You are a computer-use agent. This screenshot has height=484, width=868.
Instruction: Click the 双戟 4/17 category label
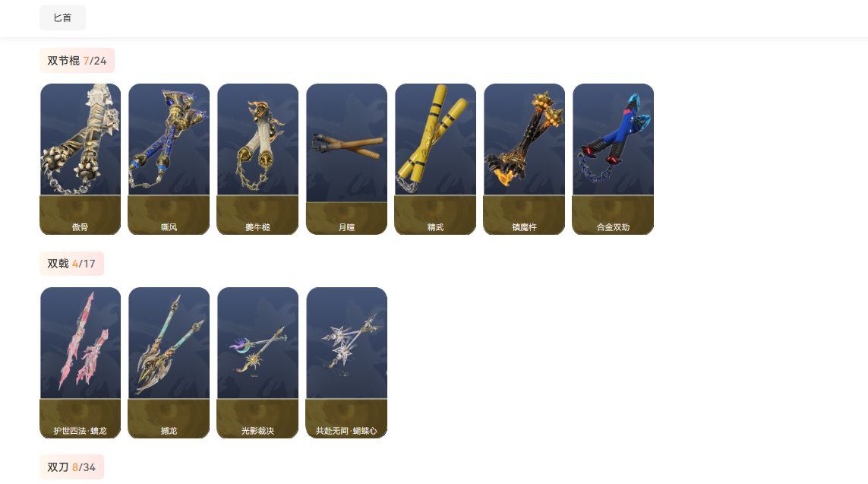(71, 264)
